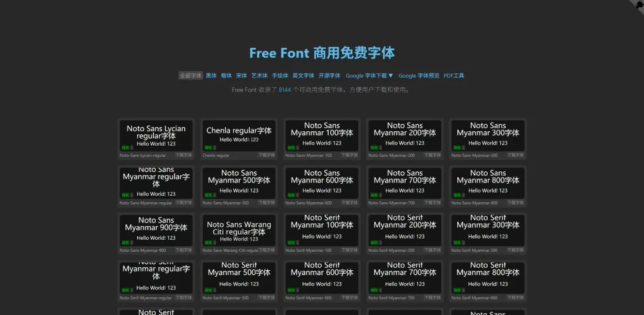Open Noto Sans Myanmar 500 preview thumbnail
Screen dimensions: 644x315
pyautogui.click(x=239, y=183)
